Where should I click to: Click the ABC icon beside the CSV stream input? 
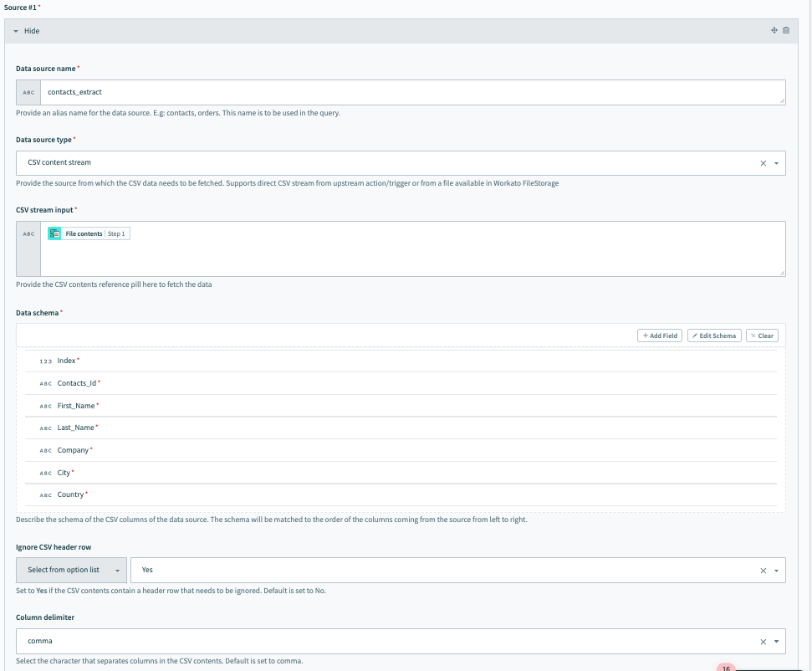(28, 234)
